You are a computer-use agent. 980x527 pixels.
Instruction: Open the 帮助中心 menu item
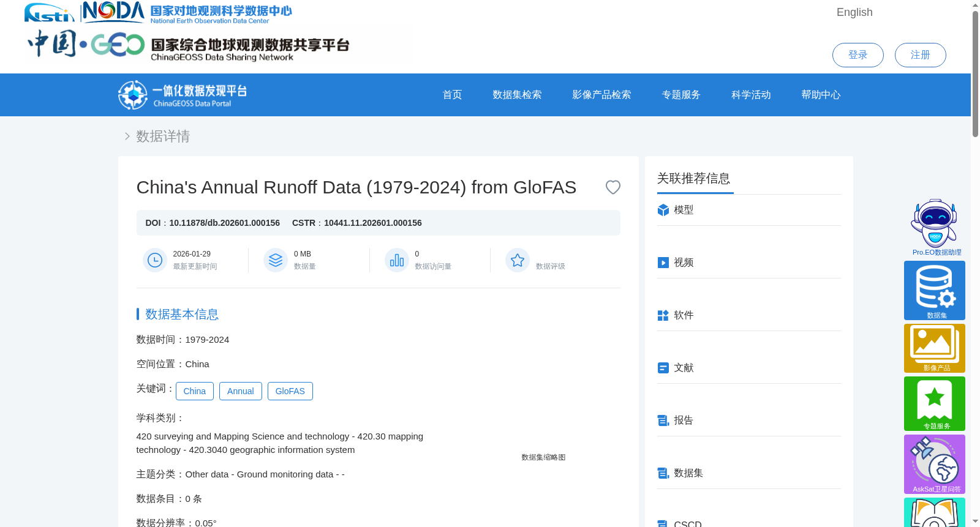(821, 95)
